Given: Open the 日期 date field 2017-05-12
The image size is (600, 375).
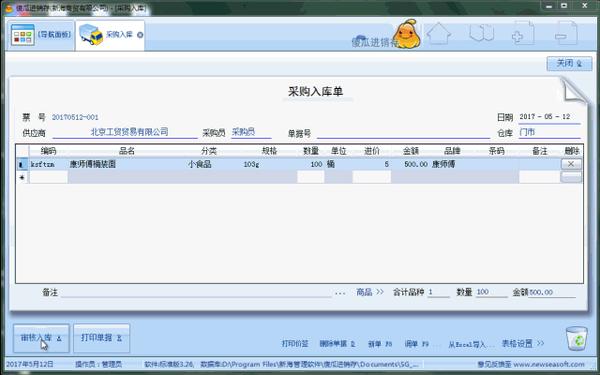Looking at the screenshot, I should click(x=549, y=117).
